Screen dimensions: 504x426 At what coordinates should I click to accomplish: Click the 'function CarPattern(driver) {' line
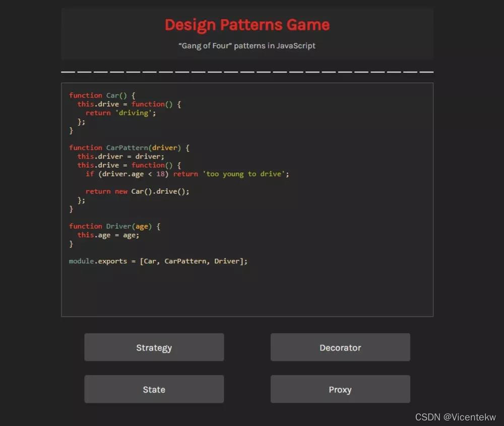[x=129, y=148]
